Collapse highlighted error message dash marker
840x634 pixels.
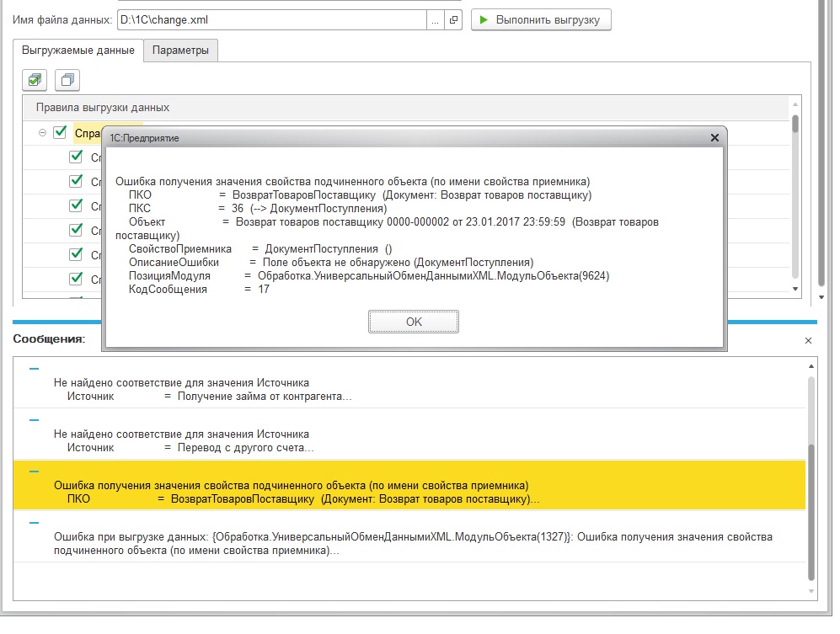(35, 472)
